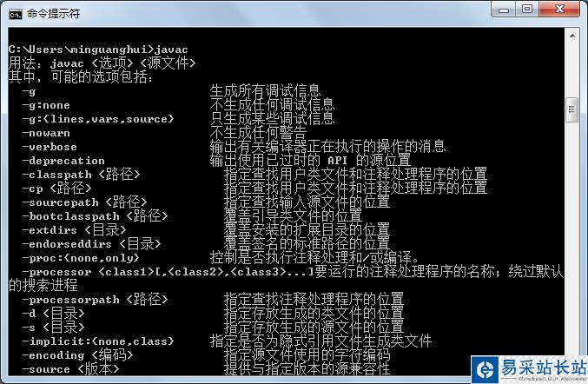Click the -processorpath <路径> option
588x384 pixels.
point(95,300)
